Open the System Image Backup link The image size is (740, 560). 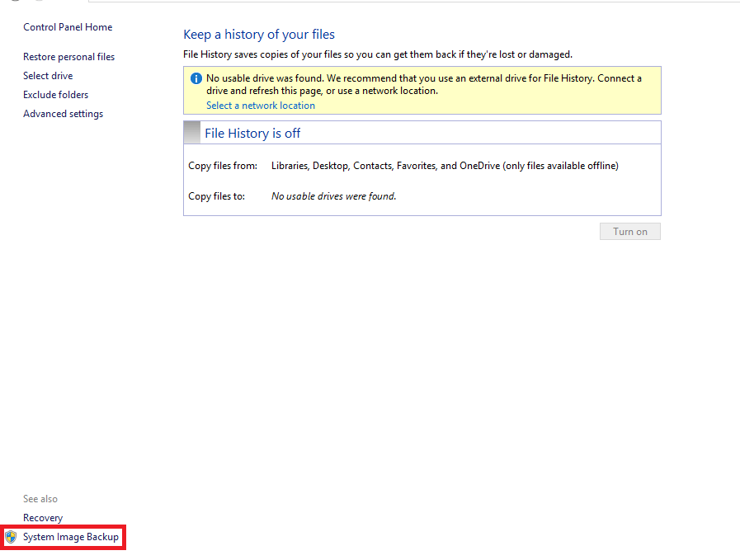71,537
